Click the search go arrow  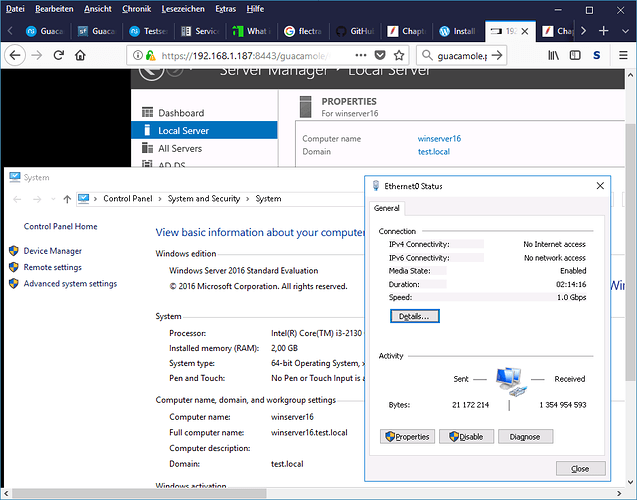coord(497,55)
